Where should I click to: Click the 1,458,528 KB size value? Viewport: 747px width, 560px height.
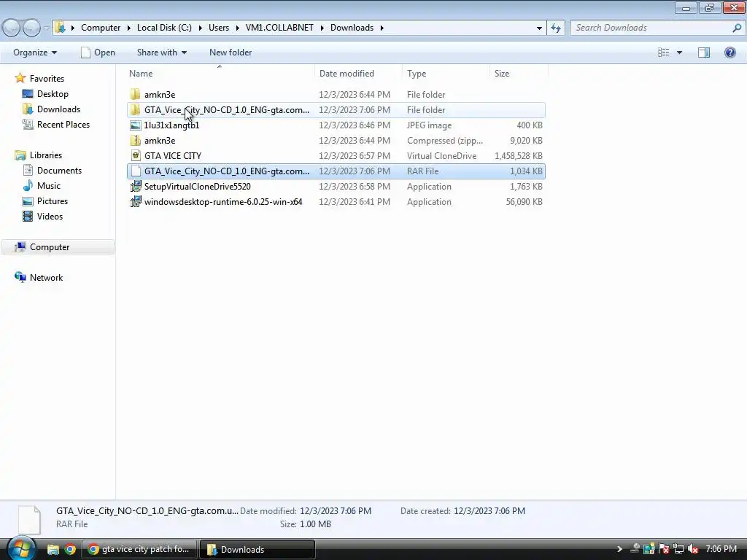519,156
